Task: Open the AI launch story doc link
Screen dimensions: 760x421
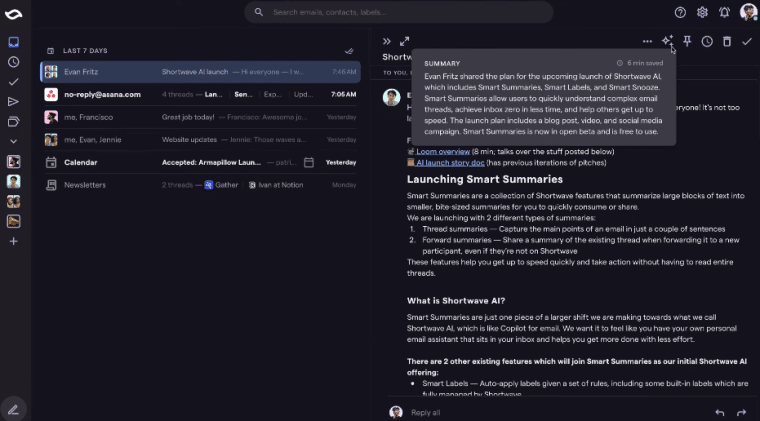Action: pyautogui.click(x=450, y=163)
